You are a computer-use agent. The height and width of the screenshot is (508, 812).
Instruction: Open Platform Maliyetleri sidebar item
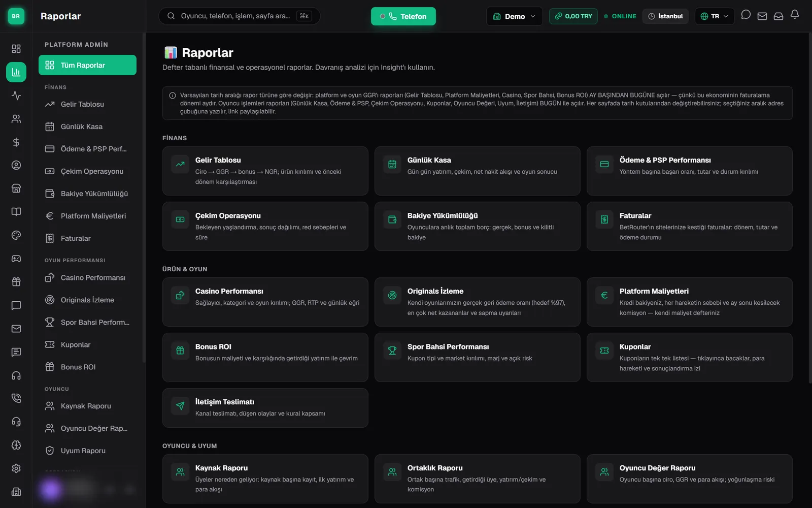pos(87,216)
